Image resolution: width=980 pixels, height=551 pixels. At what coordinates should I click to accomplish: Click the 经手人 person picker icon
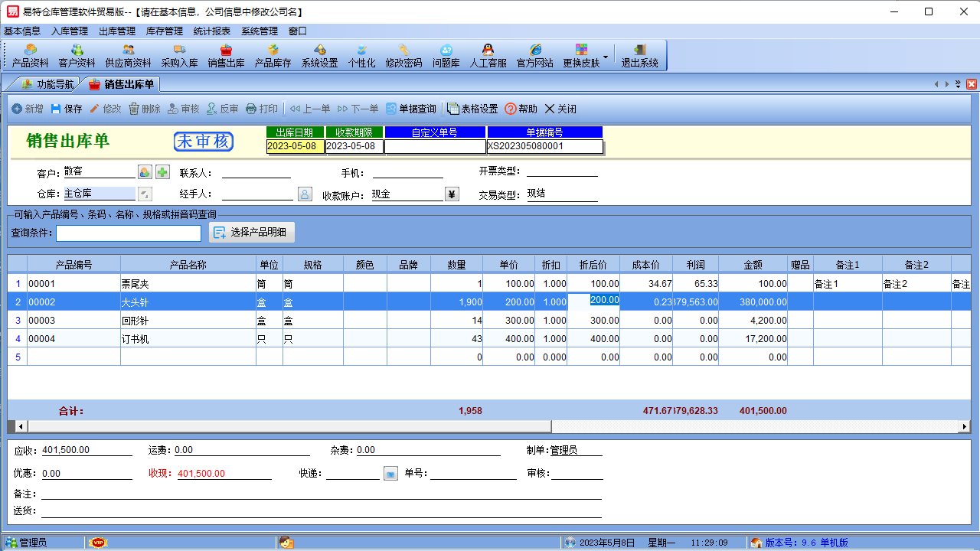[x=305, y=194]
